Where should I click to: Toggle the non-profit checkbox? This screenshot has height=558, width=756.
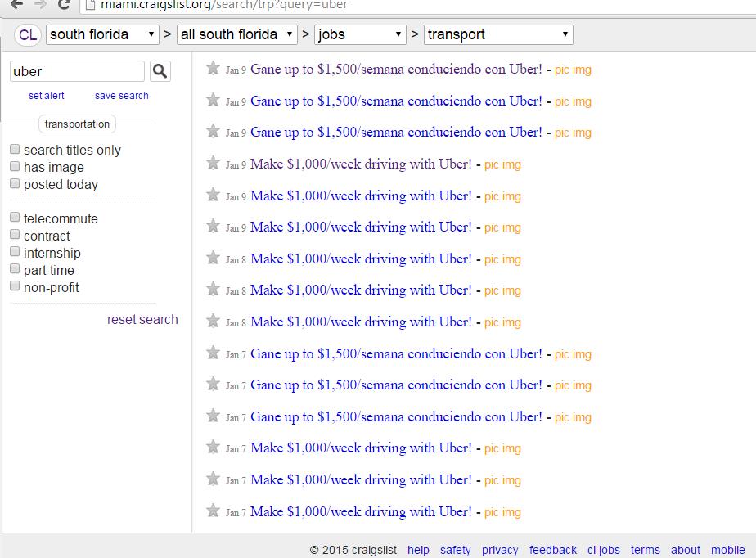[x=15, y=286]
